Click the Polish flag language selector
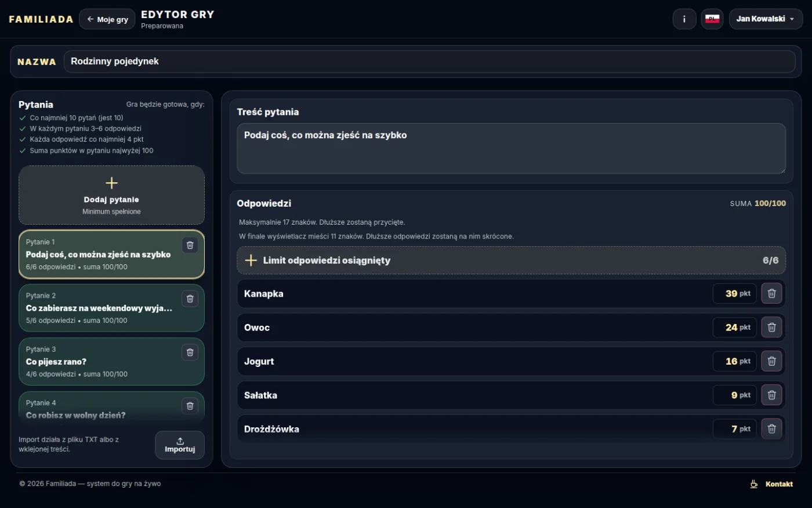This screenshot has width=812, height=508. tap(712, 19)
